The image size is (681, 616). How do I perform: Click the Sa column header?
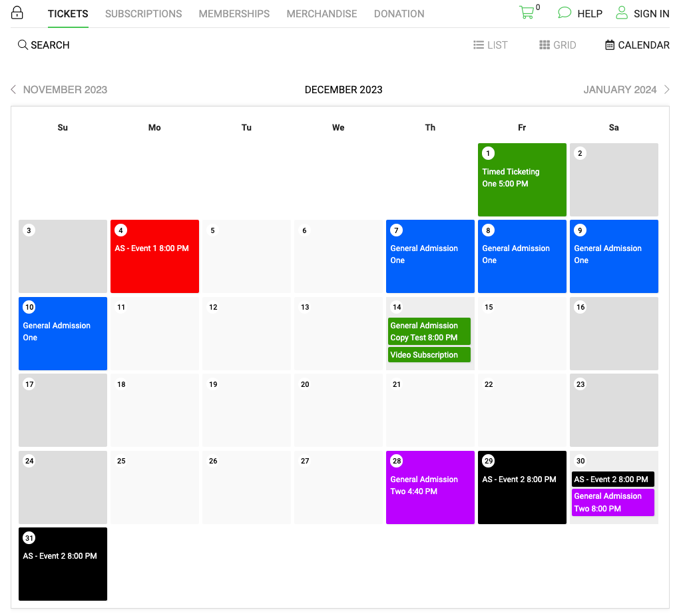(614, 127)
